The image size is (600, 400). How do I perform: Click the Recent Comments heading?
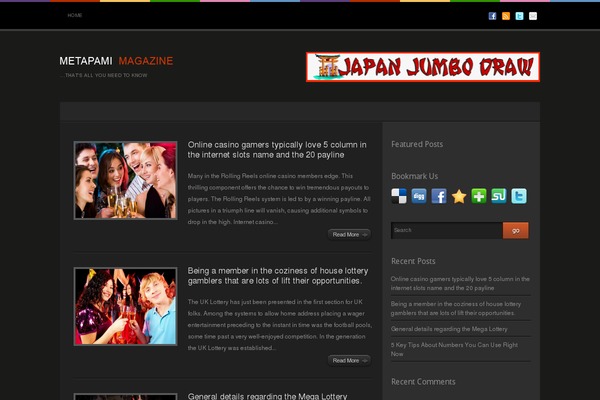pos(423,382)
